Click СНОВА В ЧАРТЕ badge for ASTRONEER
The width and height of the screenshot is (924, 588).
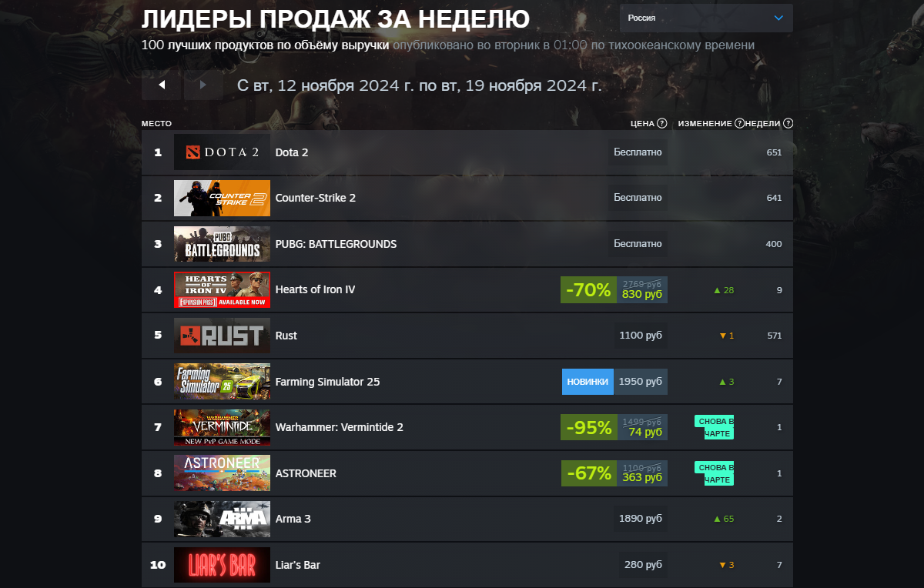click(715, 473)
